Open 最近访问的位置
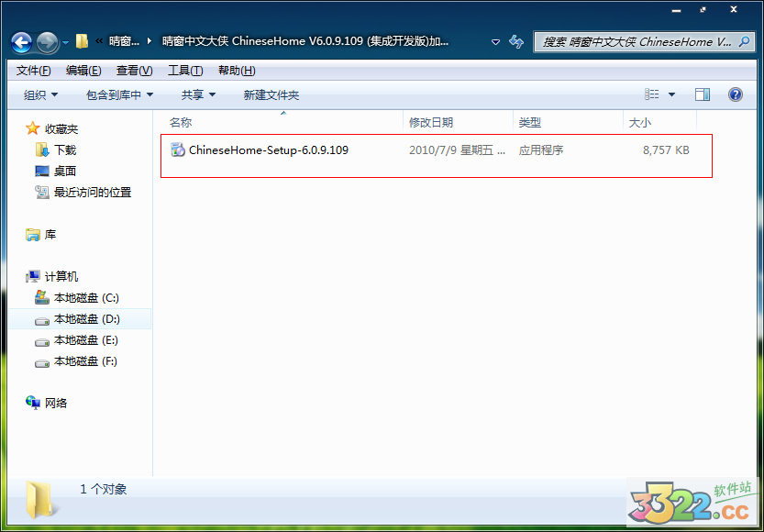 [93, 193]
